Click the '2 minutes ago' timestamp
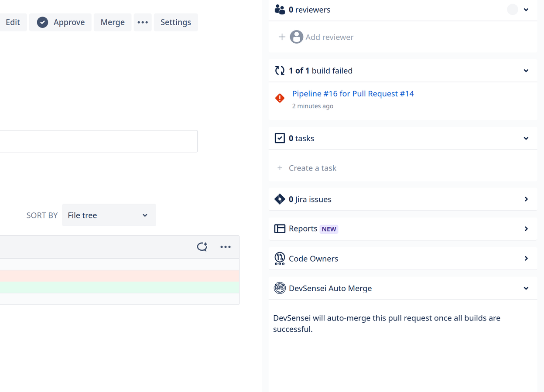The height and width of the screenshot is (392, 544). coord(313,106)
